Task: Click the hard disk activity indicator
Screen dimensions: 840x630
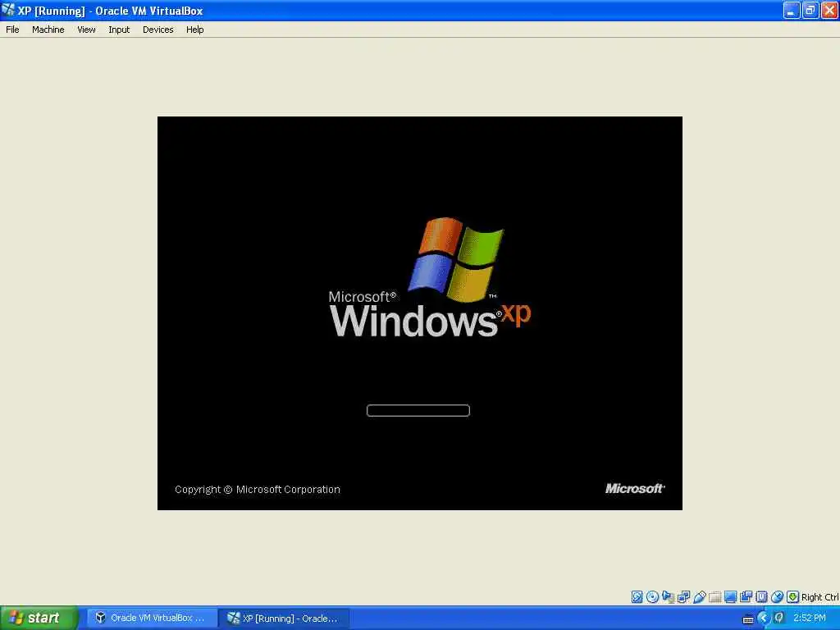Action: [x=637, y=597]
